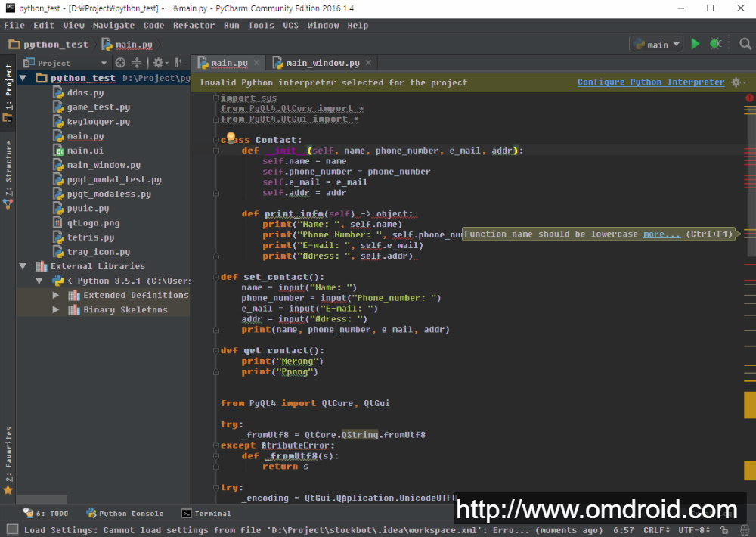
Task: Select qtLogo.png file
Action: (x=93, y=222)
